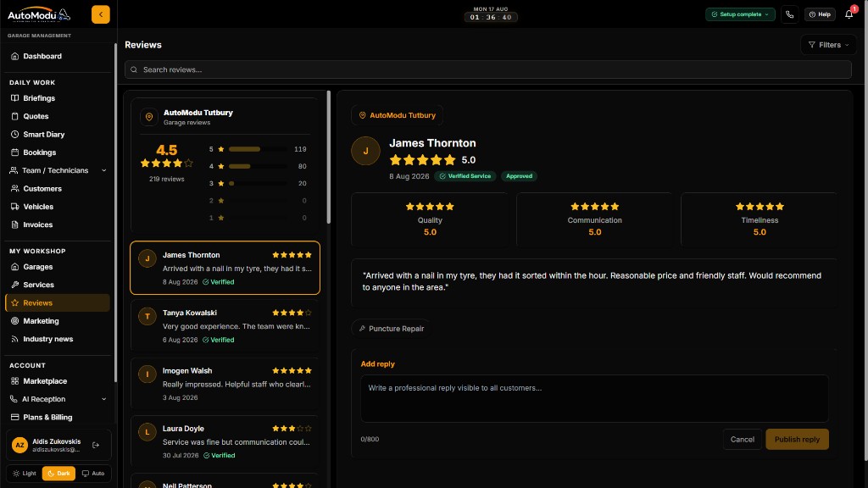Select James Thornton review in list

[225, 268]
